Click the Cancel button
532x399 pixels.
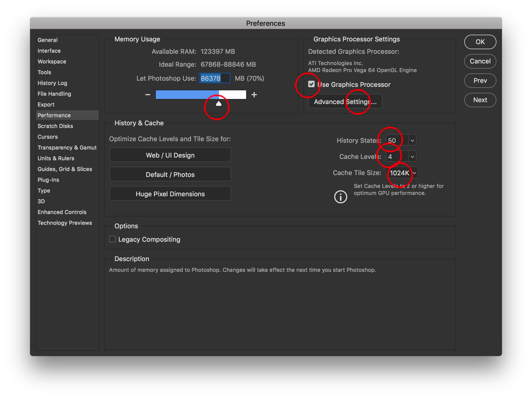(480, 61)
